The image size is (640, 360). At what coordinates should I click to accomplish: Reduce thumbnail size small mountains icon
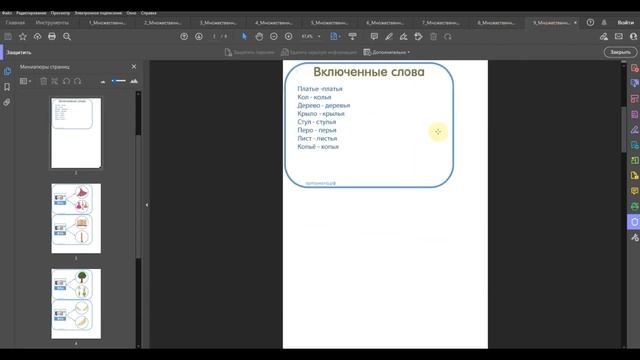tap(103, 82)
